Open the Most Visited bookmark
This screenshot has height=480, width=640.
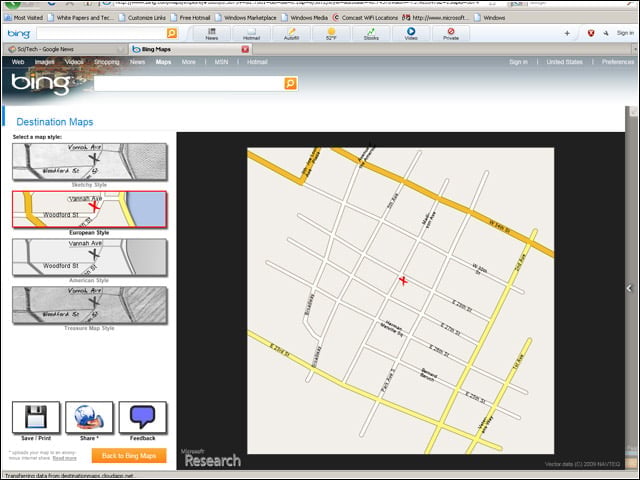[23, 18]
